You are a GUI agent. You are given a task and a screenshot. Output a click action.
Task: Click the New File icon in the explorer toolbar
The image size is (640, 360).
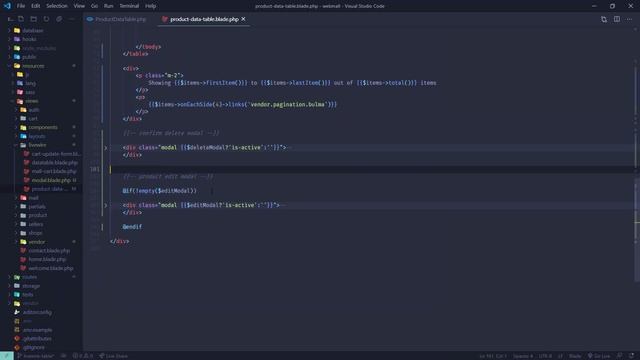click(21, 19)
